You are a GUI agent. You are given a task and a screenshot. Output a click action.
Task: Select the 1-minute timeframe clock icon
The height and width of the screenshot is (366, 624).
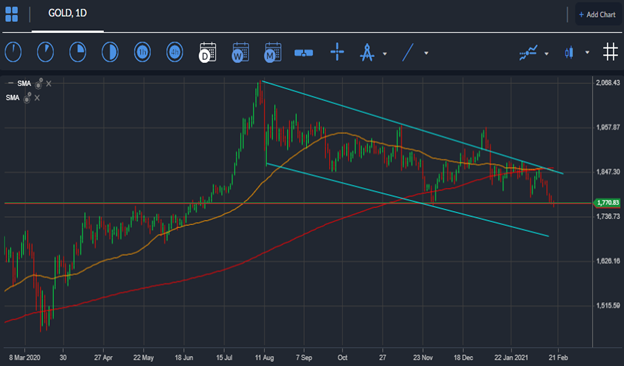tap(13, 52)
